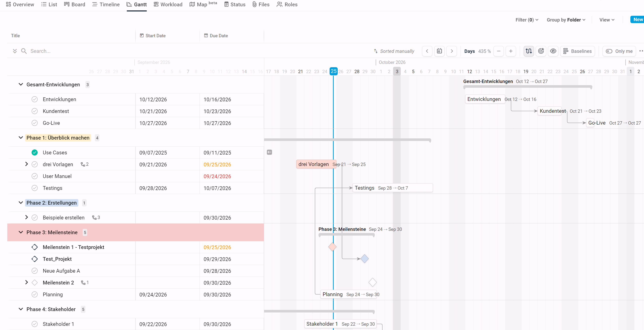Open the Filter (0) dropdown
Screen dimensions: 644x330
coord(527,20)
